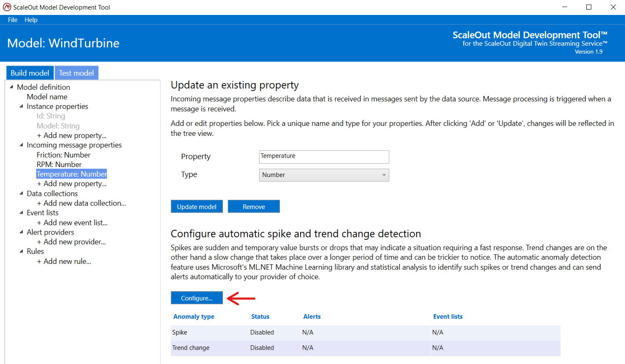Switch to the Build model tab
Viewport: 625px width, 364px height.
point(30,73)
